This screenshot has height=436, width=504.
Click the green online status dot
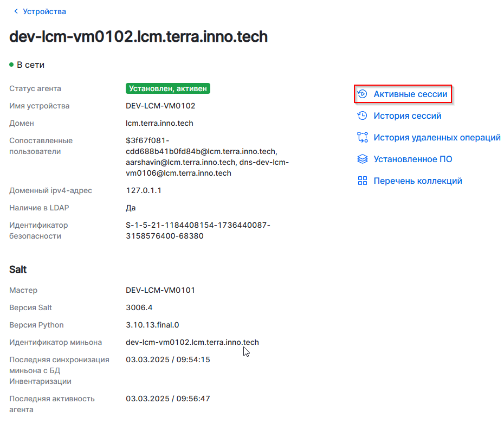tap(11, 65)
